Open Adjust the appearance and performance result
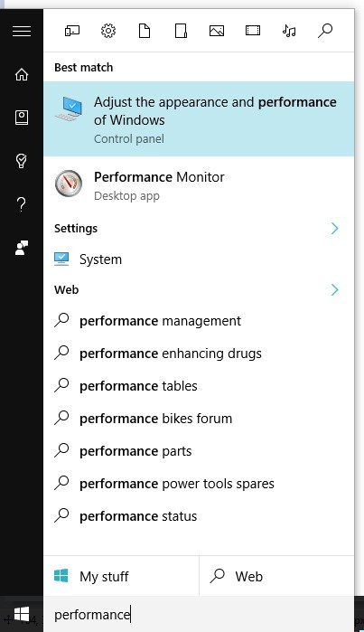364x632 pixels. [x=199, y=119]
